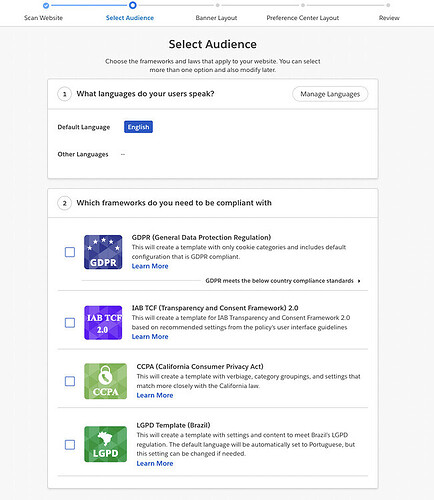
Task: Go to Banner Layout step
Action: 216,18
